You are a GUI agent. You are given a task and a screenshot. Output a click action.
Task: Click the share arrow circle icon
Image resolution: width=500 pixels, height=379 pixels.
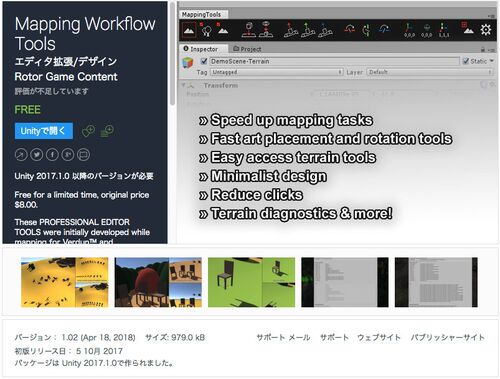point(21,155)
